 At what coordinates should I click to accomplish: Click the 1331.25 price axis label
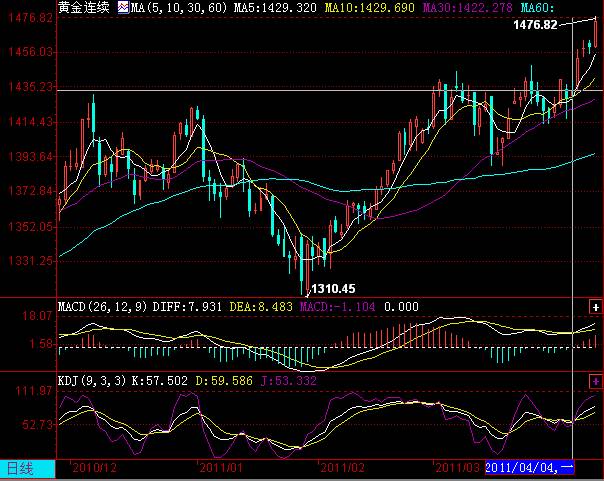tap(30, 261)
